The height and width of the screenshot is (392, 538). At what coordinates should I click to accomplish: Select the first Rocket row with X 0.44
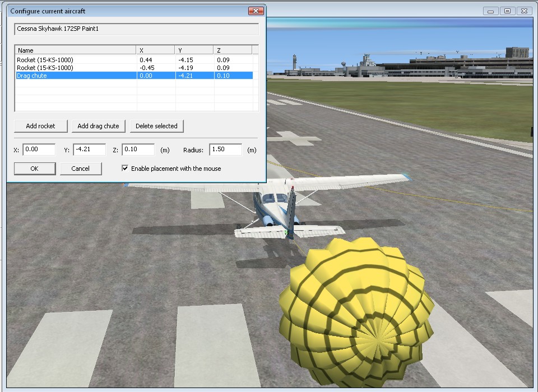point(134,60)
